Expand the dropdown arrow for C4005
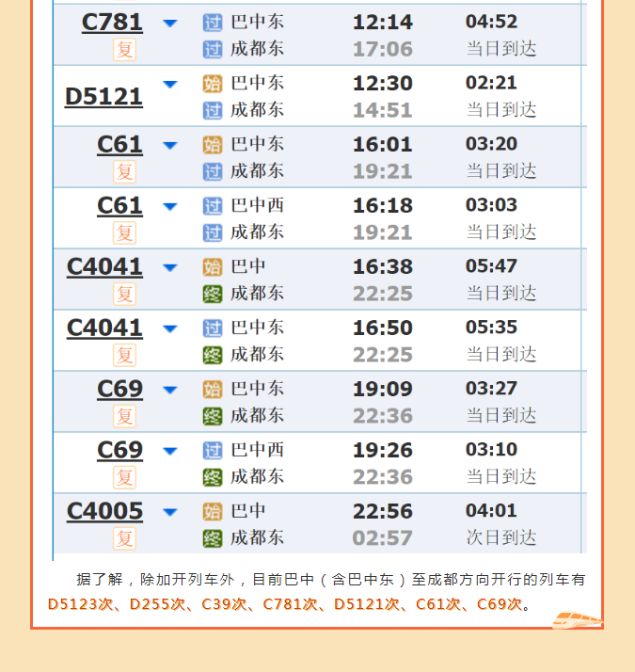635x672 pixels. (170, 512)
